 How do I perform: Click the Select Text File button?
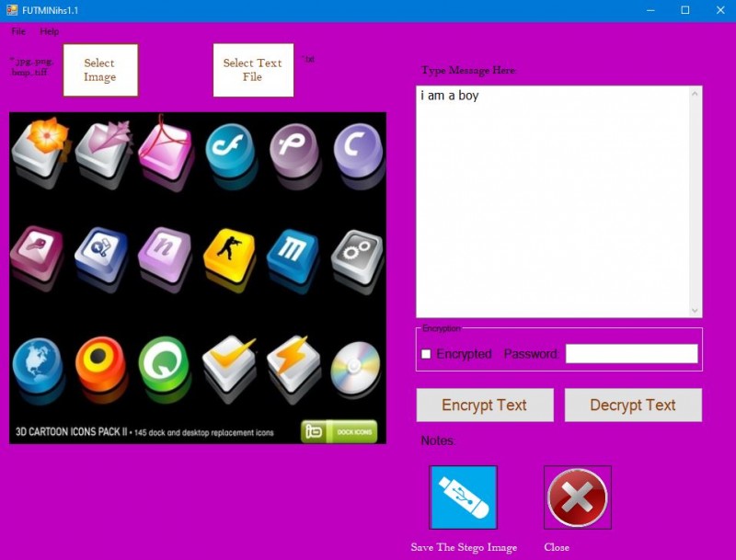click(253, 70)
